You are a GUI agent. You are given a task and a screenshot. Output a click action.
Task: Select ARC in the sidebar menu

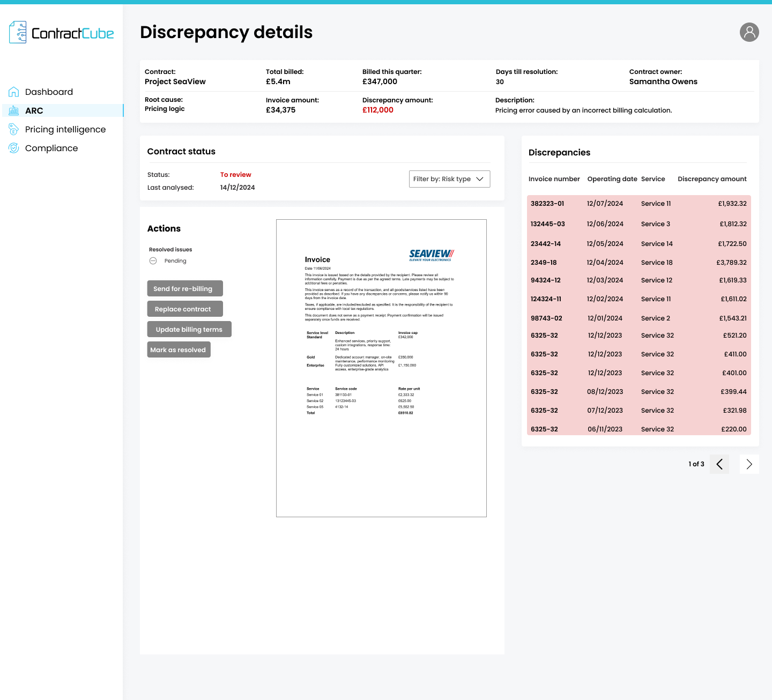pos(63,110)
